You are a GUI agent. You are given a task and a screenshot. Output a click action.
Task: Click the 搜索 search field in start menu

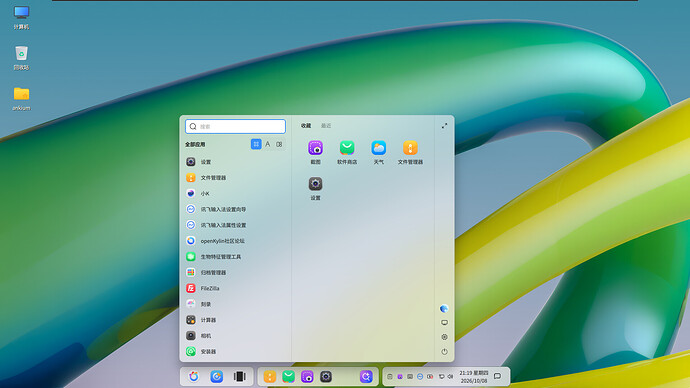click(235, 126)
